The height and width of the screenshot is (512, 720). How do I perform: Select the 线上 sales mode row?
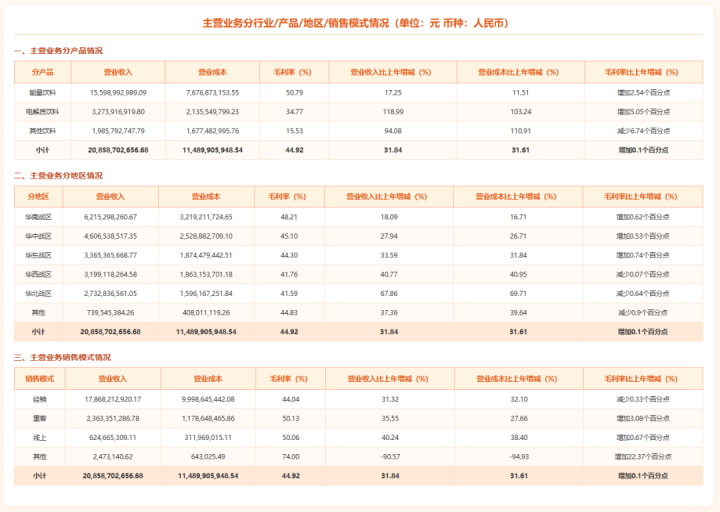click(x=40, y=437)
